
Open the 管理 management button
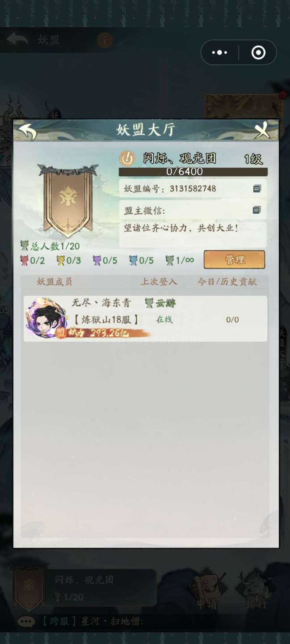tap(234, 259)
